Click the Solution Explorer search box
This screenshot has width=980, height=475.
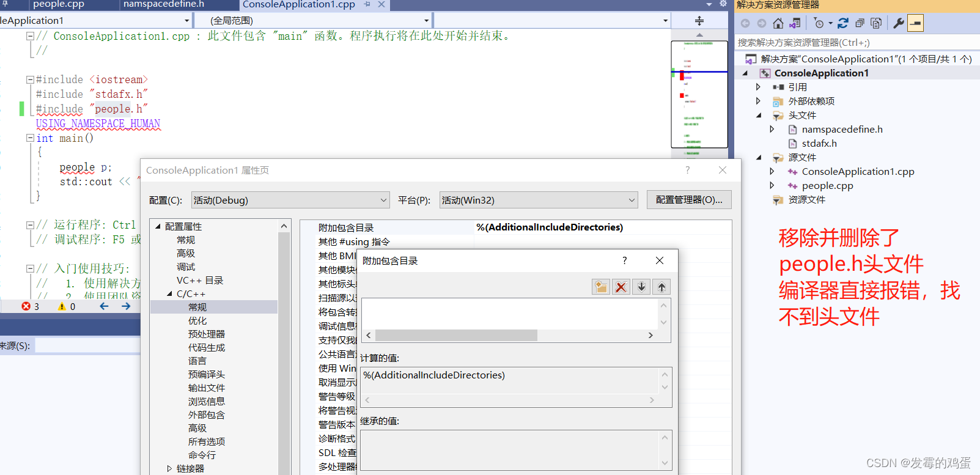click(856, 42)
